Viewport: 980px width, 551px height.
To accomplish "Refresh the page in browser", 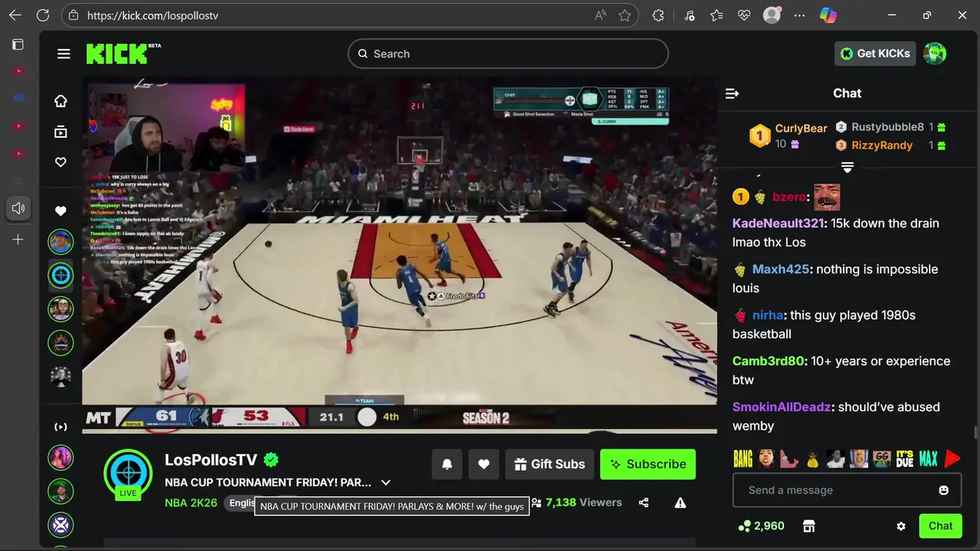I will coord(43,15).
